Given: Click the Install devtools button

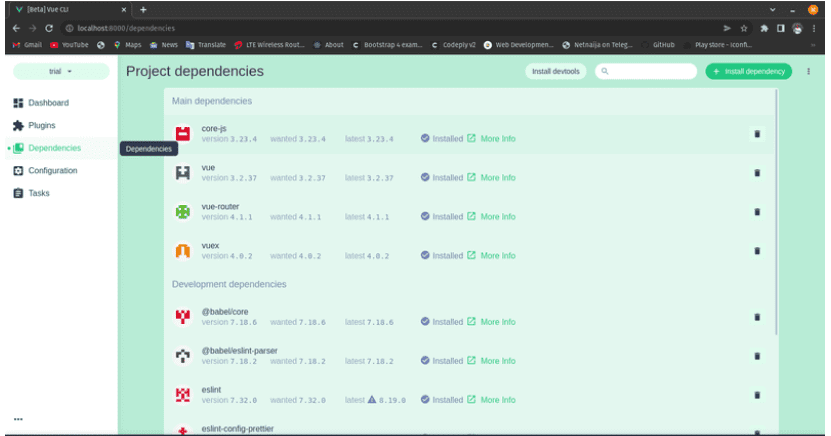Looking at the screenshot, I should (x=555, y=72).
